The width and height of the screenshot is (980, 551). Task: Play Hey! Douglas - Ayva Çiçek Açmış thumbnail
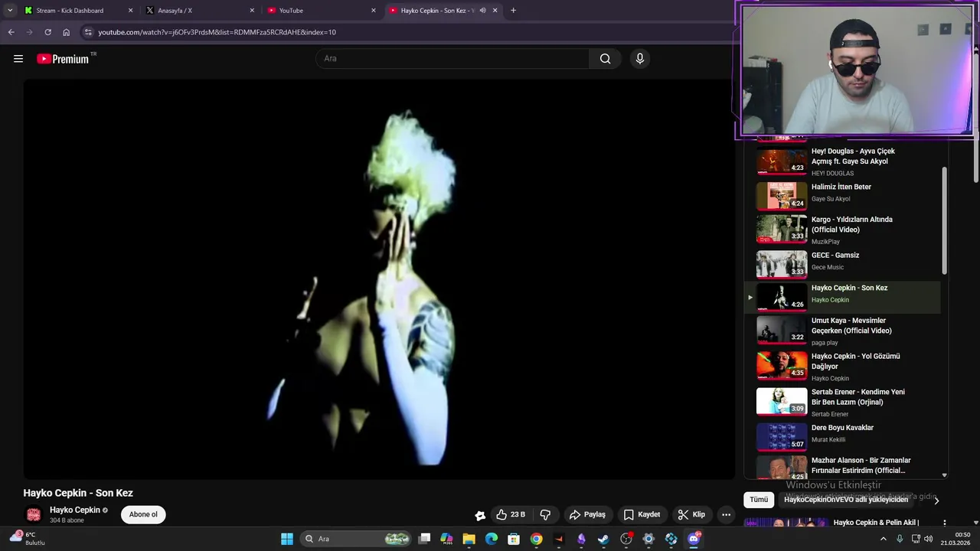pyautogui.click(x=782, y=161)
